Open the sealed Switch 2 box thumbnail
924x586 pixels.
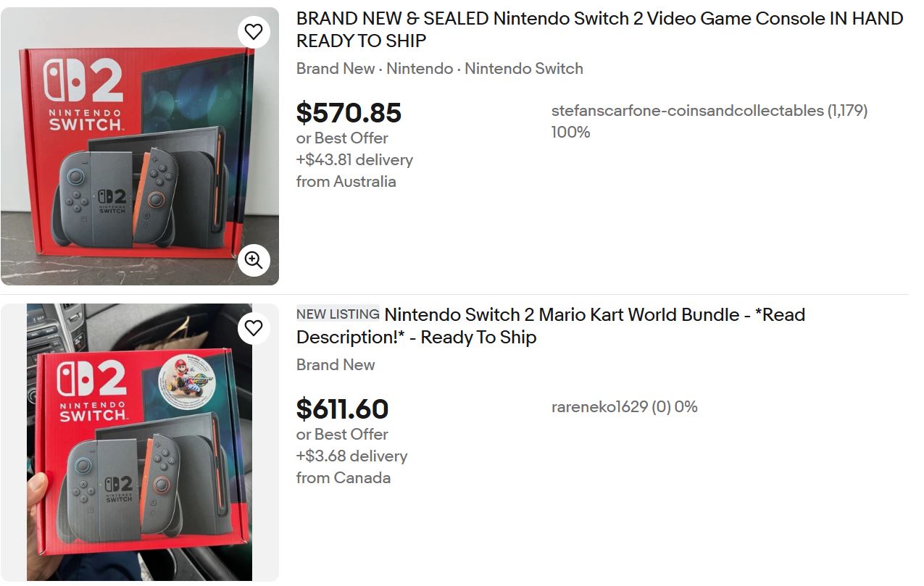130,152
